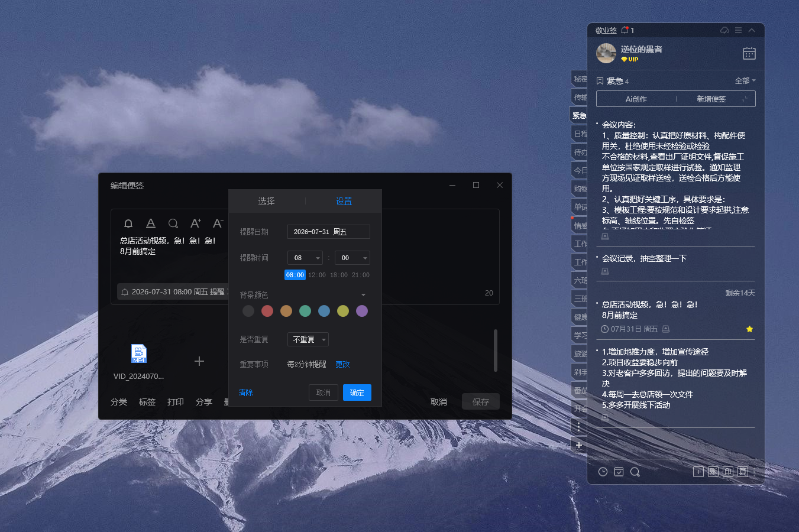Click the three-dot more icon below category tabs
The width and height of the screenshot is (799, 532).
pos(579,426)
